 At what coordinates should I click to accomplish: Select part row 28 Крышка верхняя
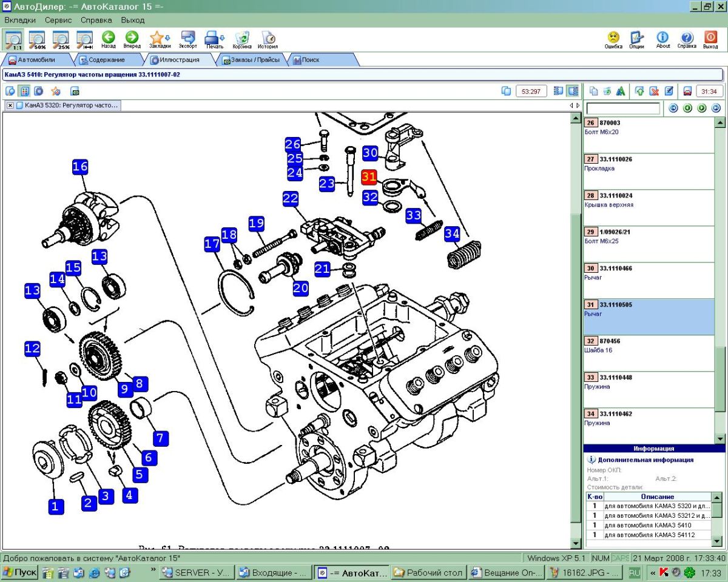(649, 208)
